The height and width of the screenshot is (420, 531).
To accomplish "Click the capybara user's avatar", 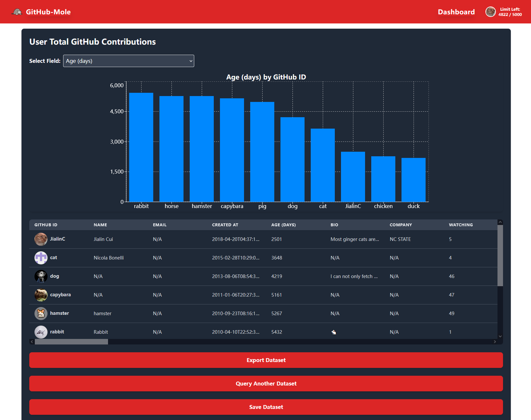I will coord(41,295).
